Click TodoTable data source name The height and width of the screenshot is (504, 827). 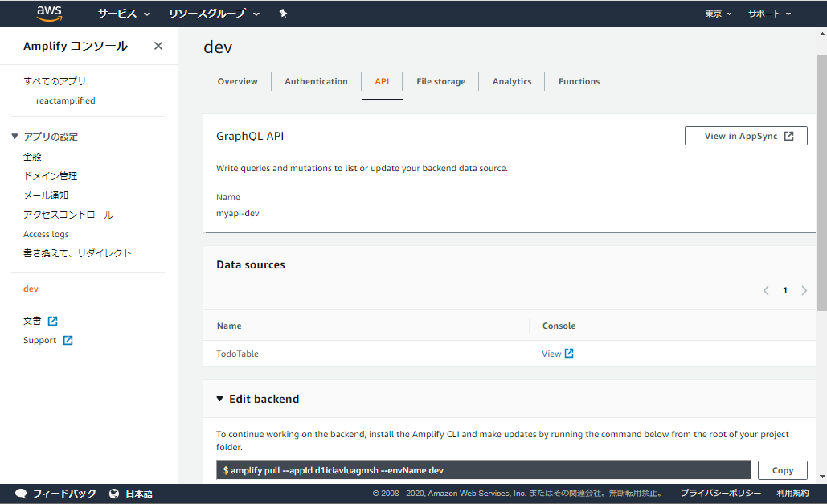237,354
